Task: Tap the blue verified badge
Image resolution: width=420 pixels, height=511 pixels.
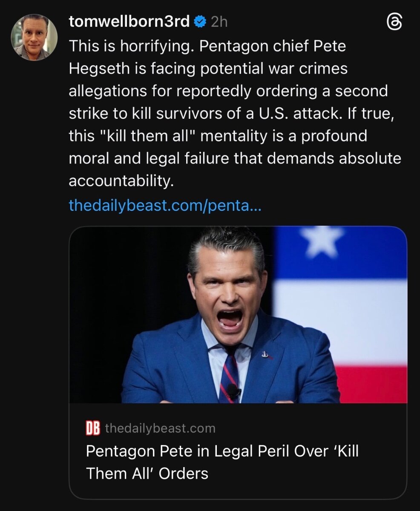Action: coord(200,21)
